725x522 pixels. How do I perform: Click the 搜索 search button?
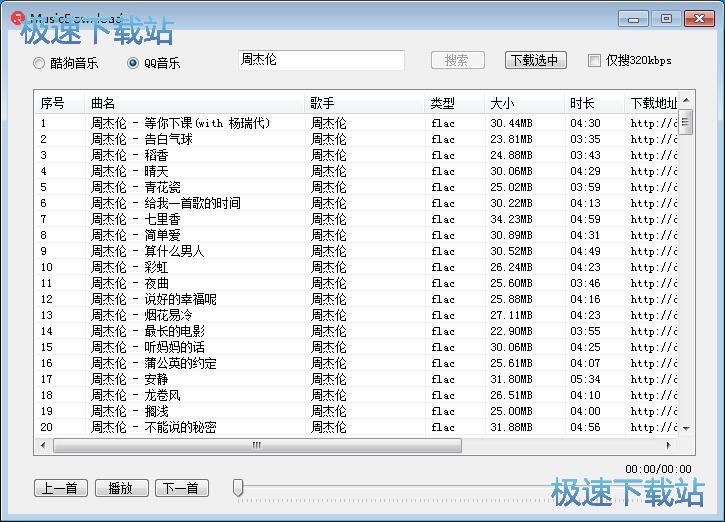pos(457,60)
